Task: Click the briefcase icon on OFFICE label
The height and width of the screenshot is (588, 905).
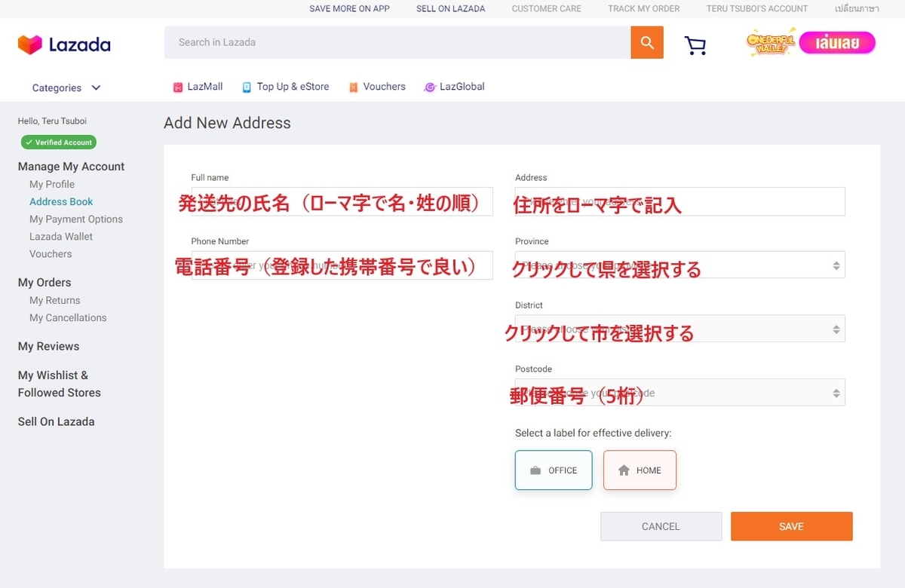Action: [535, 470]
